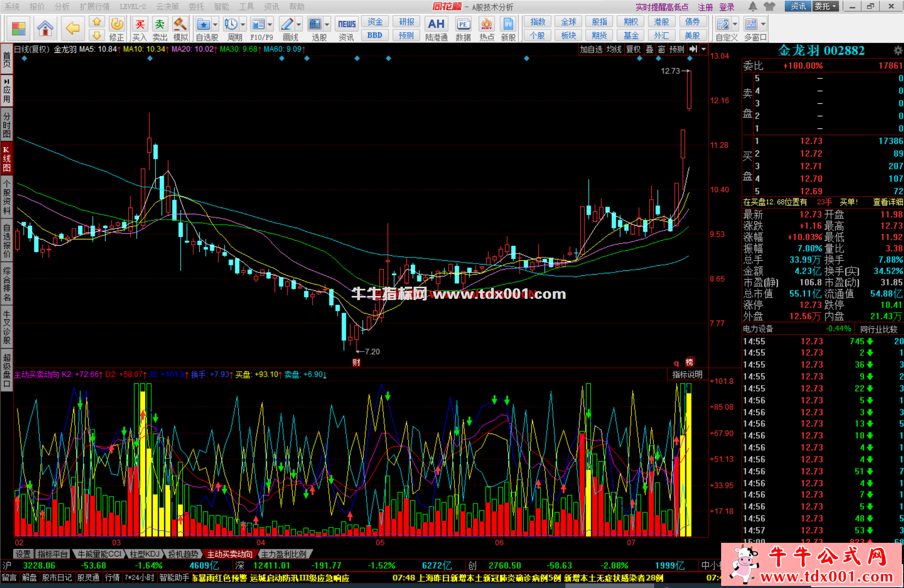Click the 财 marker below the K-line
Image resolution: width=904 pixels, height=588 pixels.
(356, 362)
